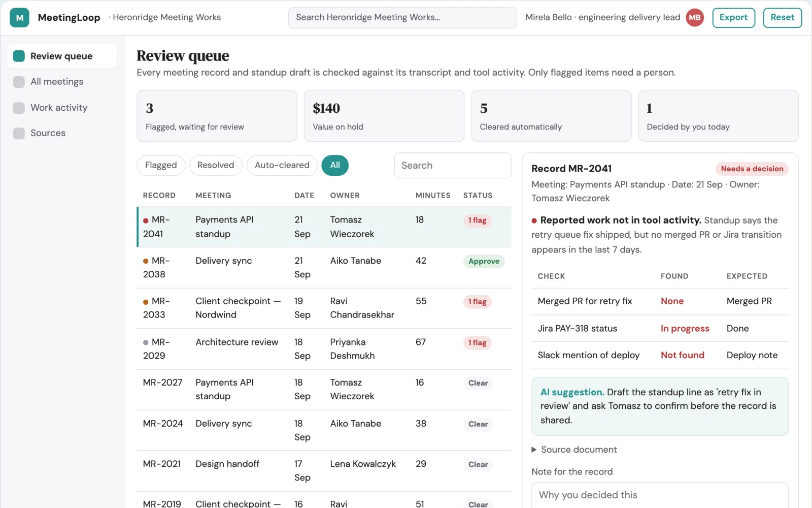Click the MINUTES column header
The width and height of the screenshot is (812, 508).
coord(433,196)
